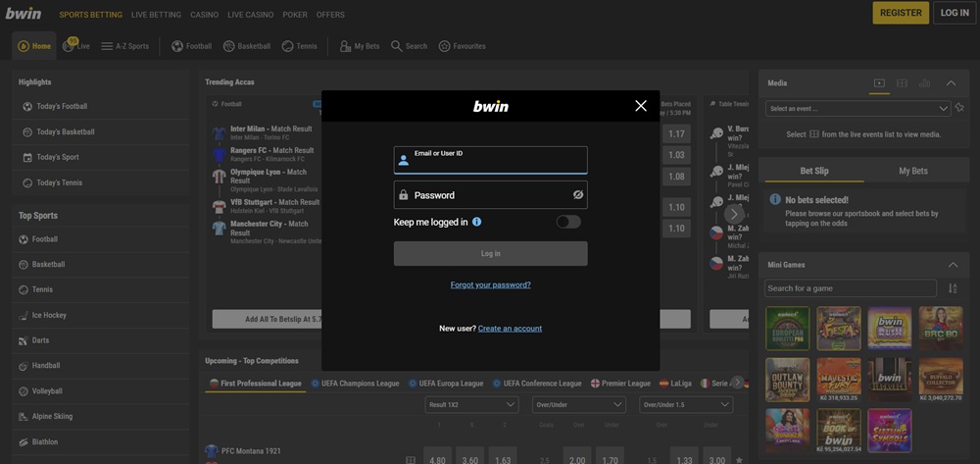Click the pitch scoreboard icon in Media
Viewport: 980px width, 464px height.
pos(902,83)
